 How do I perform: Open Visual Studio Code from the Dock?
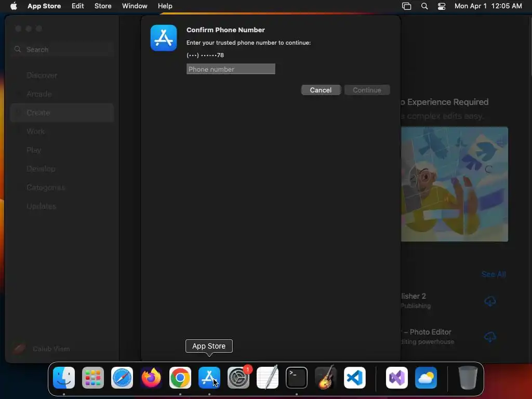(355, 378)
